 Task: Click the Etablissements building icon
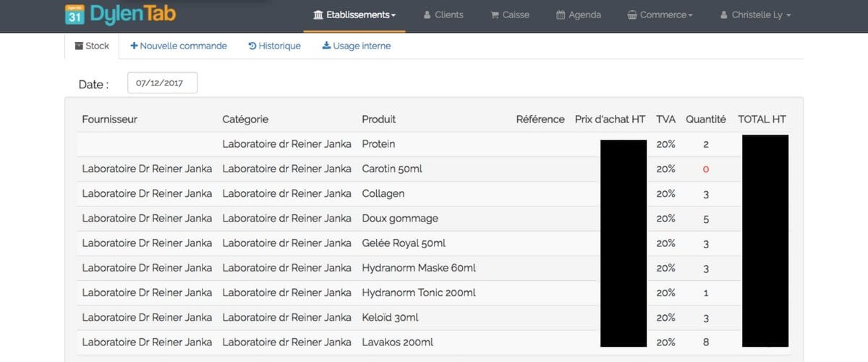pyautogui.click(x=318, y=14)
